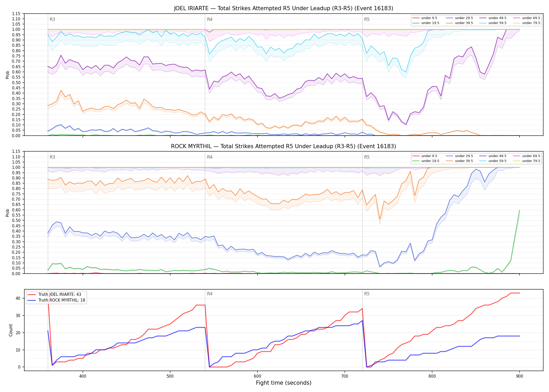Click the 900 tick on the time axis
Image resolution: width=549 pixels, height=392 pixels.
coord(519,376)
